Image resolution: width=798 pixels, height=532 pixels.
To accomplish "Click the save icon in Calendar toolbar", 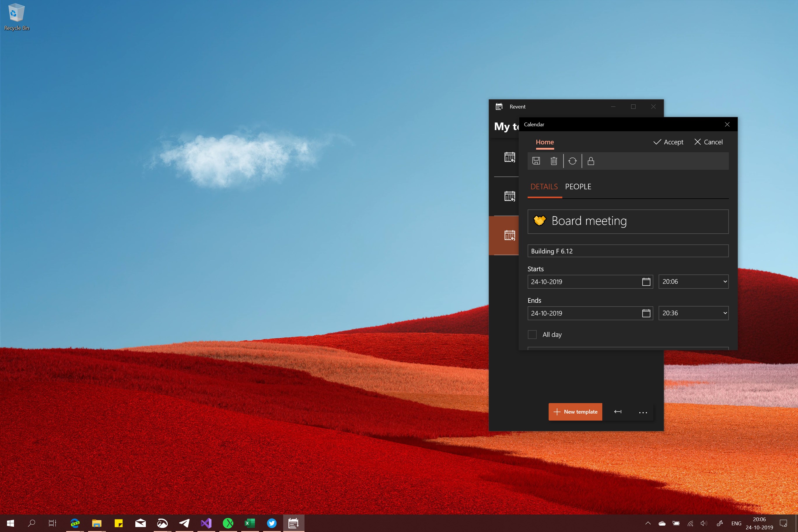I will tap(536, 161).
